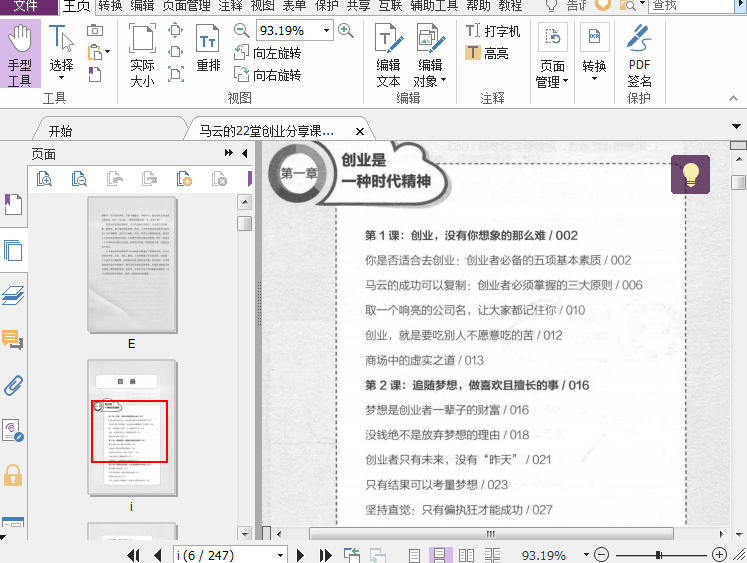The image size is (747, 563).
Task: Enlarge page thumbnails in Pages panel
Action: point(44,179)
